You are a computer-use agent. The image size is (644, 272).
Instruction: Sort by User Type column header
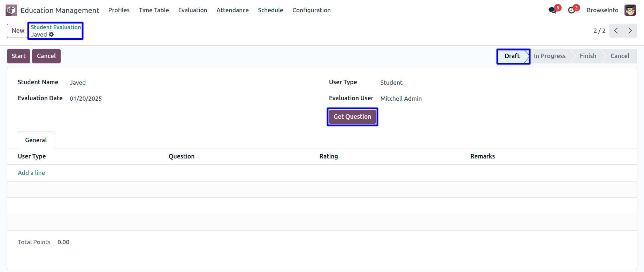coord(32,156)
